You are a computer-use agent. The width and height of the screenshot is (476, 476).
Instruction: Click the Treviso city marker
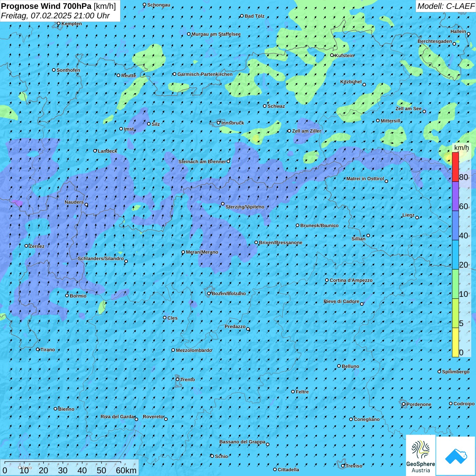pyautogui.click(x=343, y=466)
